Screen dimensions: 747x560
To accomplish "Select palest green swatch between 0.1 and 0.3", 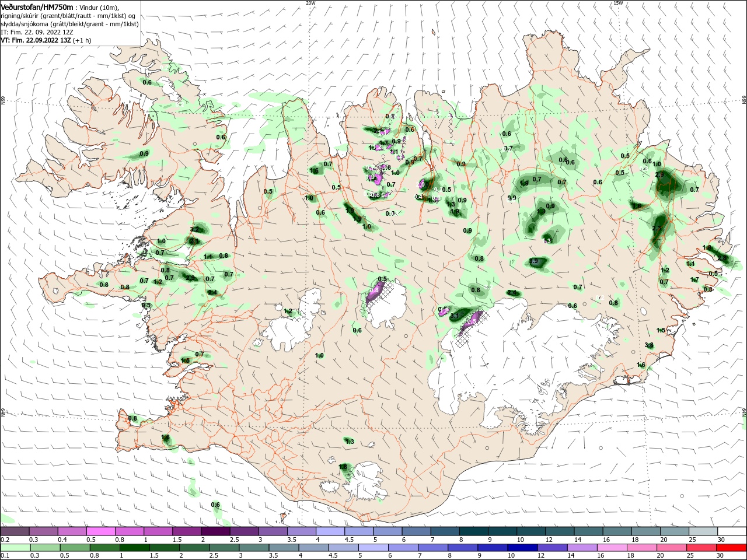I will coord(15,548).
